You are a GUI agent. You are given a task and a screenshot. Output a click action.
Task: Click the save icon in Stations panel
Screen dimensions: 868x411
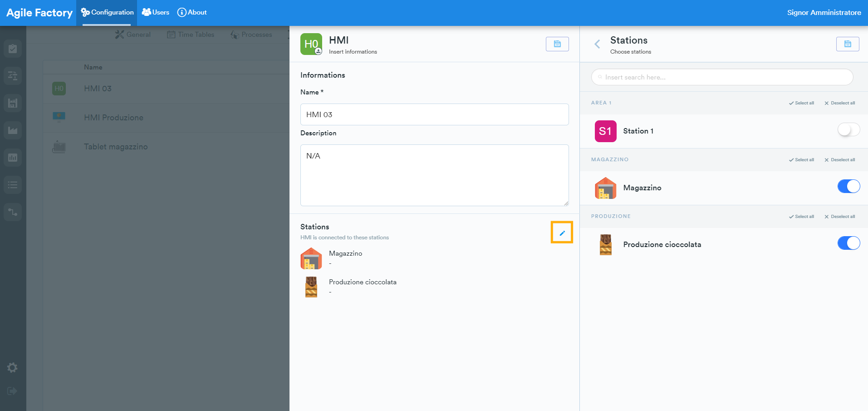(848, 44)
